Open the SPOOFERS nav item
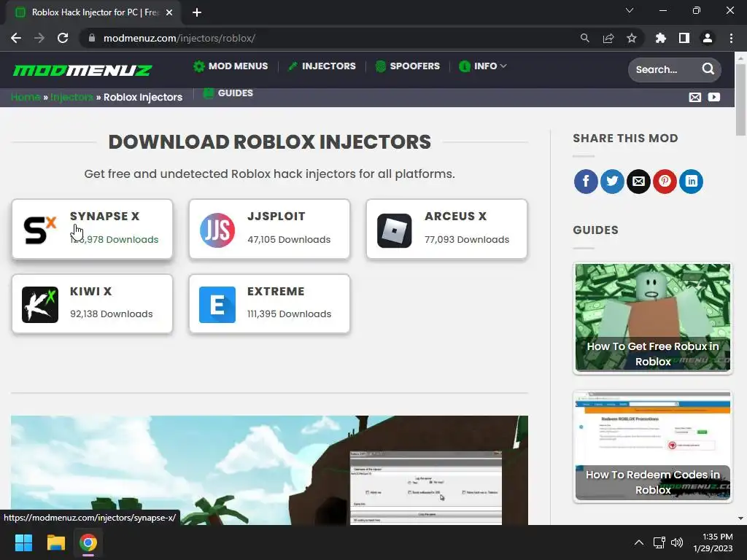This screenshot has height=560, width=747. coord(408,66)
